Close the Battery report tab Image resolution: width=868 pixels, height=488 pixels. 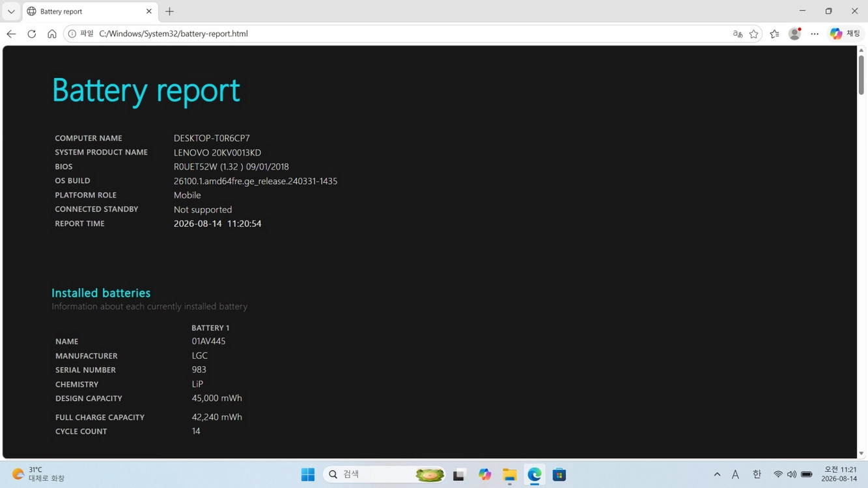point(149,12)
